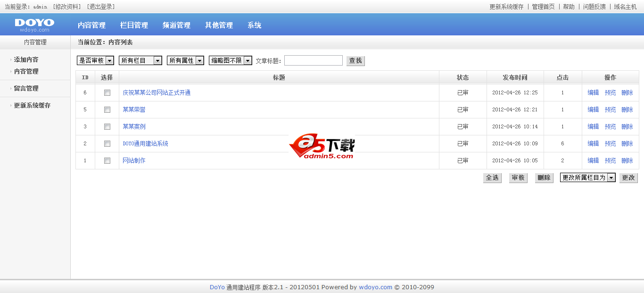Viewport: 644px width, 293px height.
Task: Click 更新系统缓存 in the top bar
Action: (506, 7)
